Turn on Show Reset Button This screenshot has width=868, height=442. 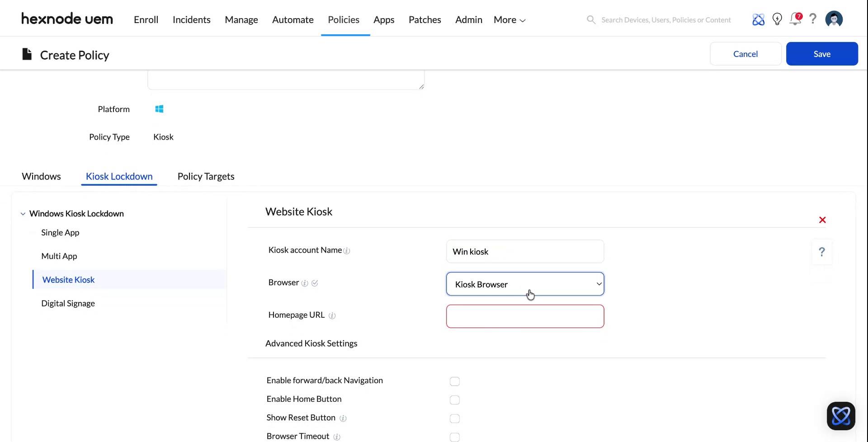click(454, 418)
